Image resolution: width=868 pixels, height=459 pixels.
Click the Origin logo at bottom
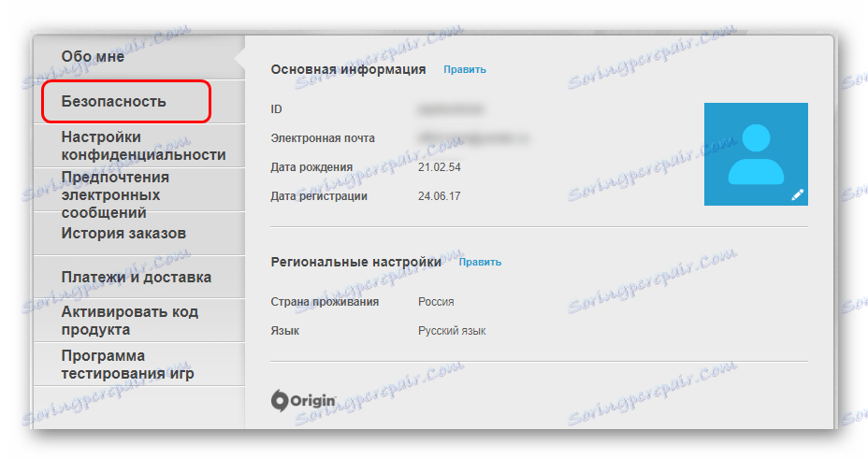[x=303, y=400]
